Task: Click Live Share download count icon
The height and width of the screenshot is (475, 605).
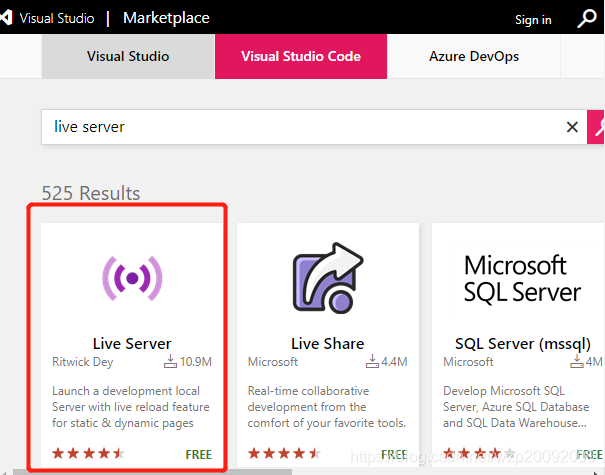Action: point(372,362)
